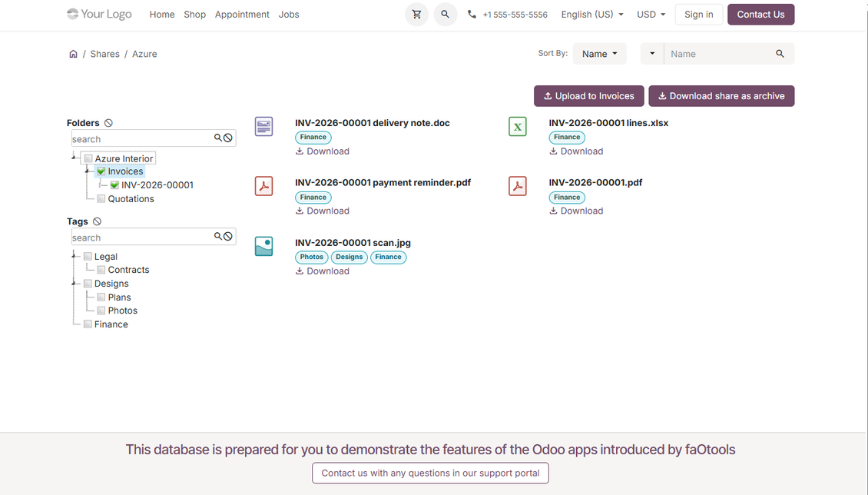This screenshot has height=495, width=868.
Task: Check the Plans tag checkbox
Action: point(101,297)
